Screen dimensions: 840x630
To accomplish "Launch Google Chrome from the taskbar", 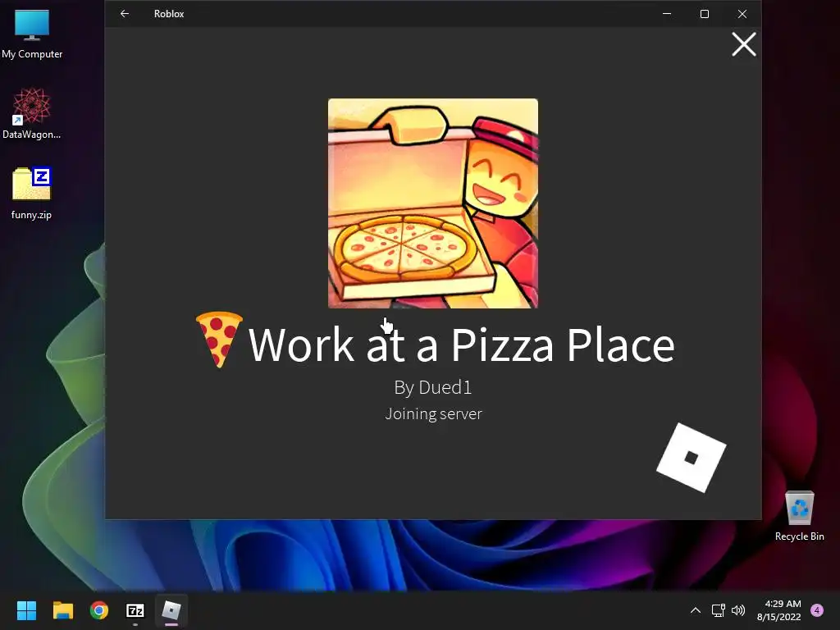I will point(99,610).
